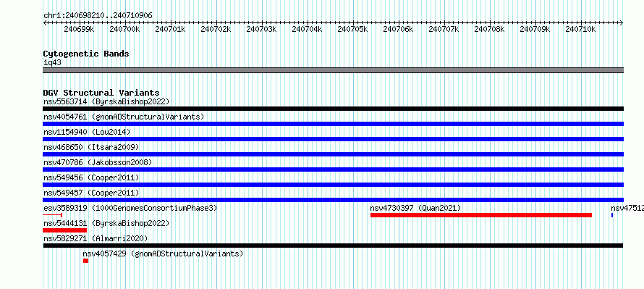Select the small blue nsv47512 marker
Screen dimensions: 644x289
pyautogui.click(x=612, y=215)
